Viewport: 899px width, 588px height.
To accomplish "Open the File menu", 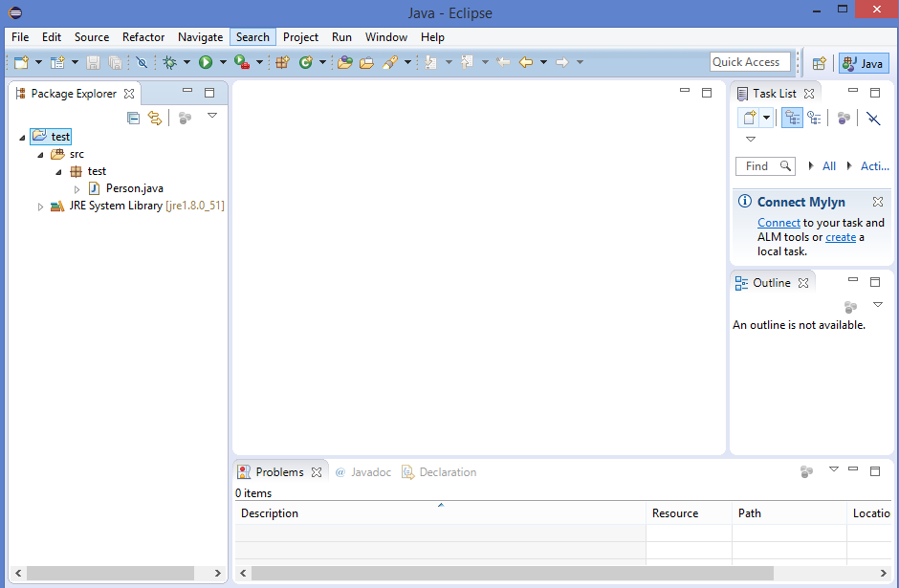I will [20, 37].
